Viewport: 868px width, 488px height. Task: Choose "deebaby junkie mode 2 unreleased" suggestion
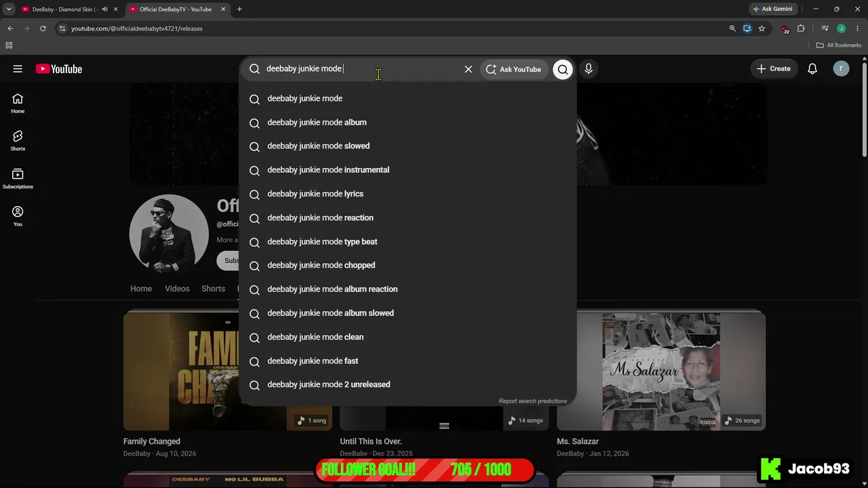408,384
